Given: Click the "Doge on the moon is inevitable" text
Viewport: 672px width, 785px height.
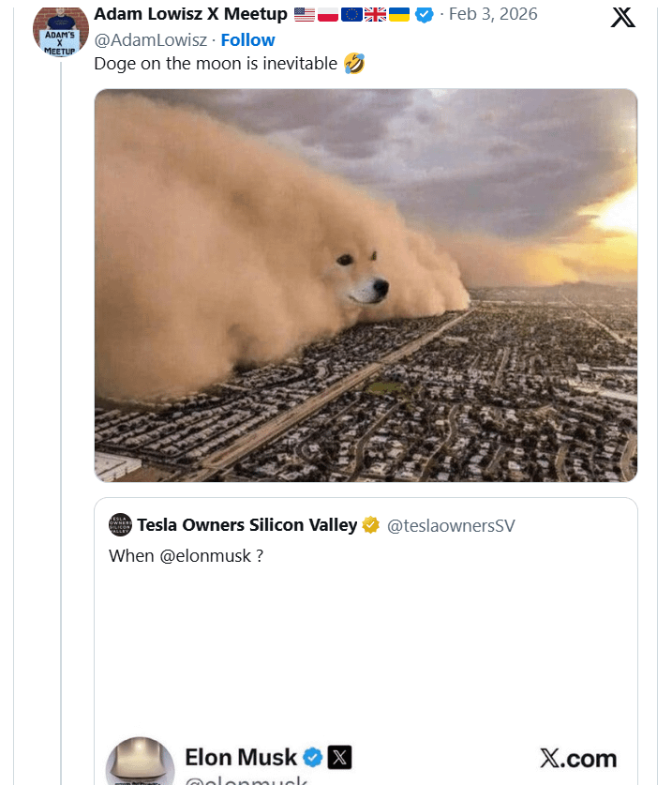Looking at the screenshot, I should coord(217,64).
